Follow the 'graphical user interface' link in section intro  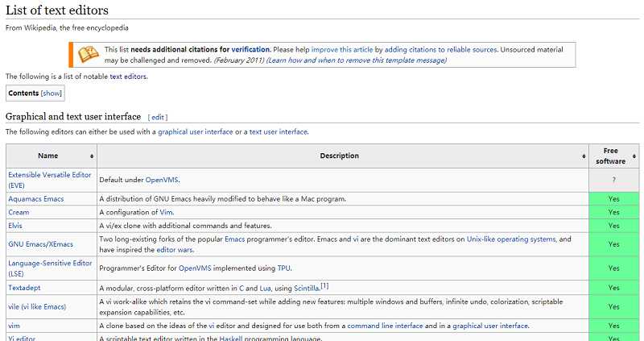pyautogui.click(x=196, y=131)
